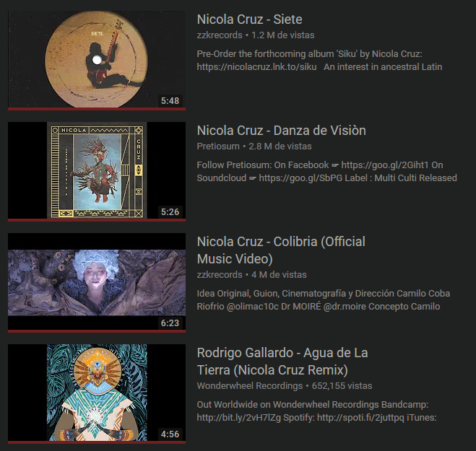Visit the zzkrecords channel under Colibria
The image size is (476, 451).
[x=220, y=275]
